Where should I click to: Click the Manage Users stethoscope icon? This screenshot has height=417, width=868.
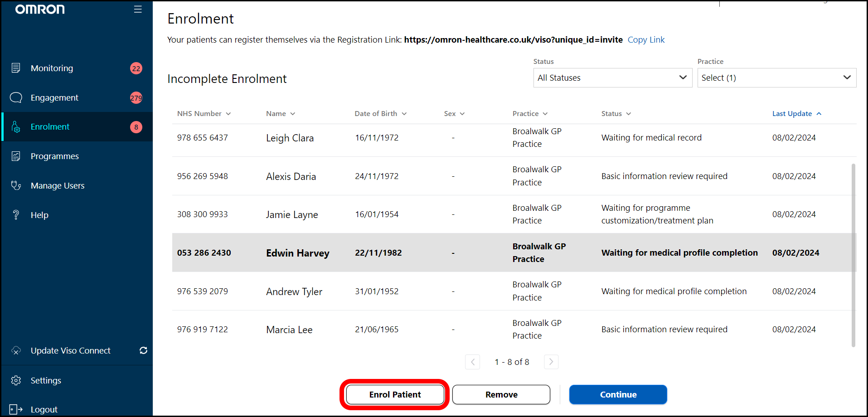16,185
